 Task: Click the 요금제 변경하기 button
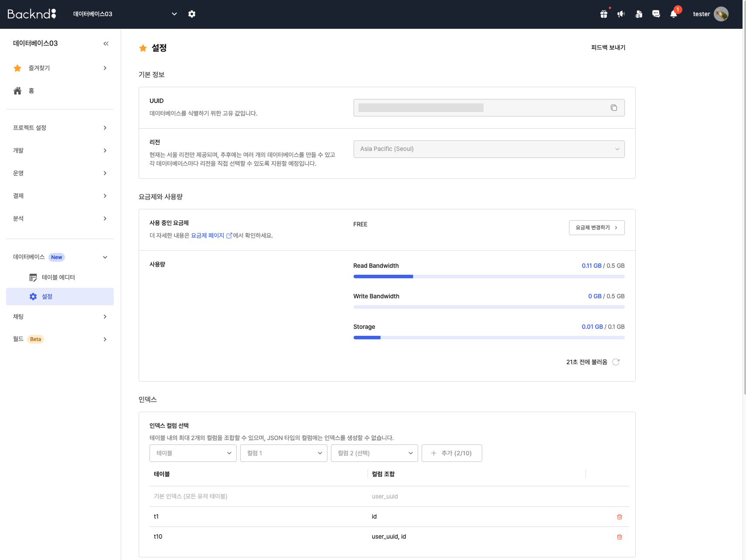[596, 228]
